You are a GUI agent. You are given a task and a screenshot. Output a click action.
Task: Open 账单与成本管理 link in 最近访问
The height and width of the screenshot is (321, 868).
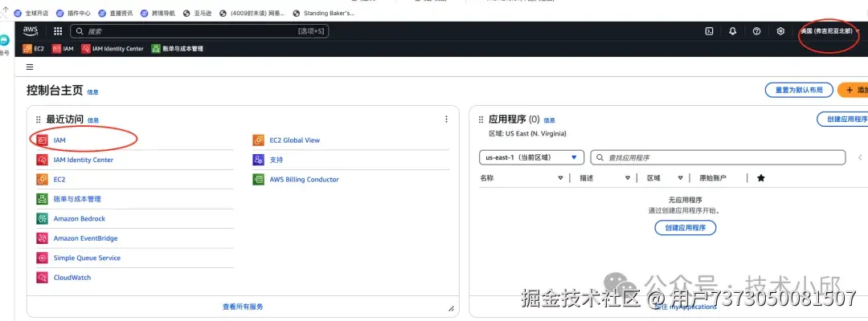click(77, 199)
